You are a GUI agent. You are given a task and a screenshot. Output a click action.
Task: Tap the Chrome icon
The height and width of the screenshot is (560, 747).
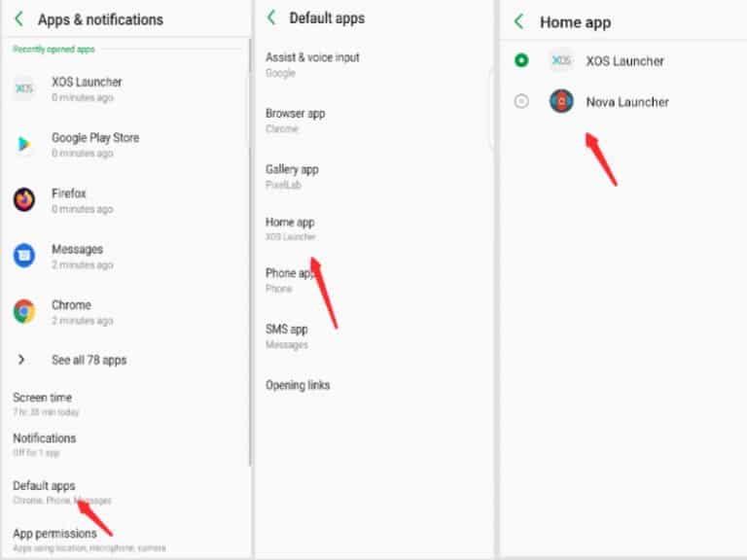(x=23, y=311)
